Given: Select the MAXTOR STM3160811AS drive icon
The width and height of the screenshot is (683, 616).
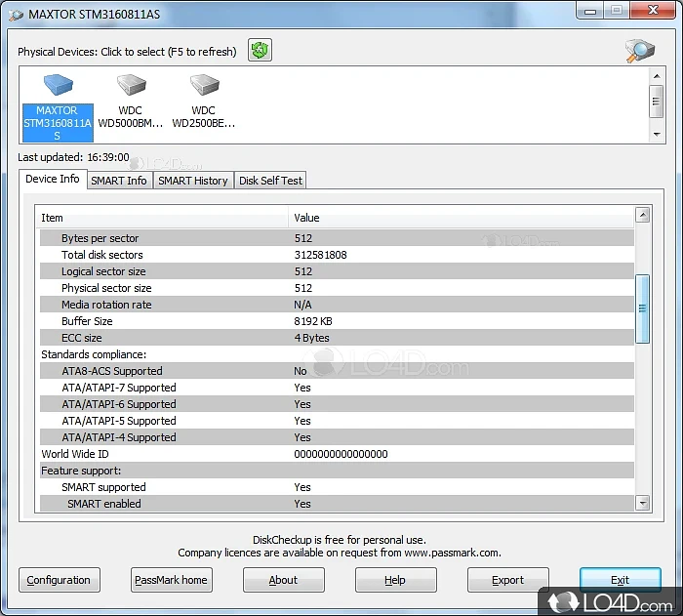Looking at the screenshot, I should pyautogui.click(x=58, y=84).
